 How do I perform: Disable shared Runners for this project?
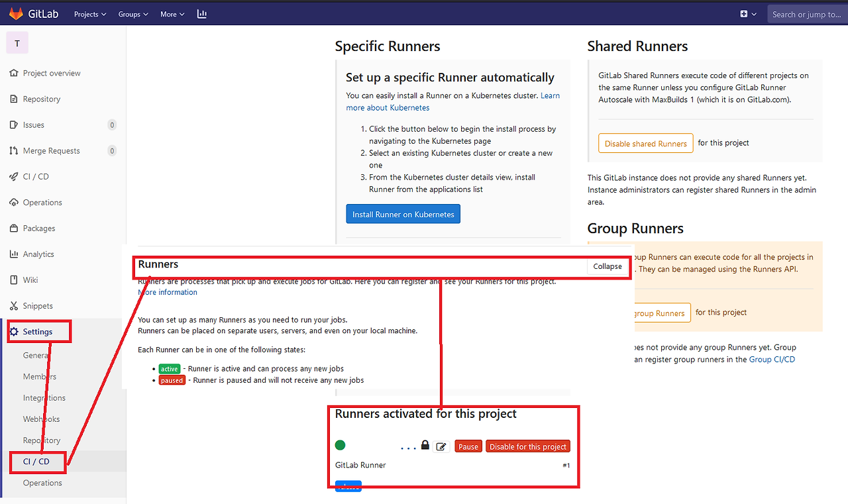tap(645, 142)
